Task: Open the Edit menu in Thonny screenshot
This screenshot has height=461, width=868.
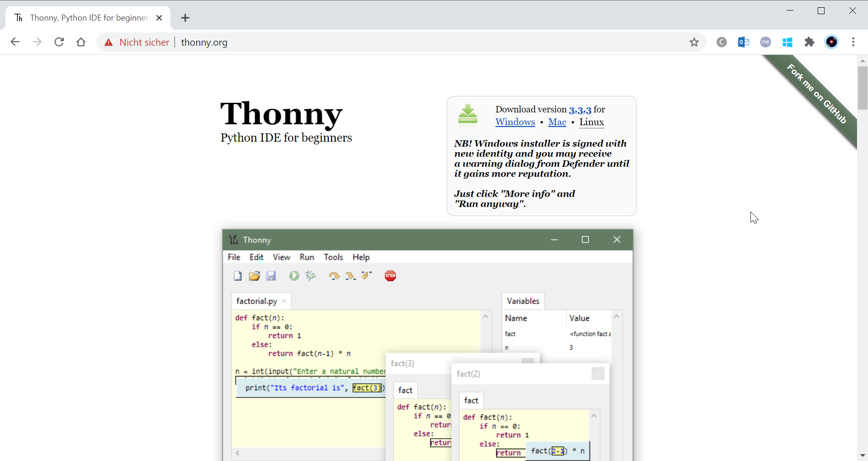Action: tap(257, 257)
